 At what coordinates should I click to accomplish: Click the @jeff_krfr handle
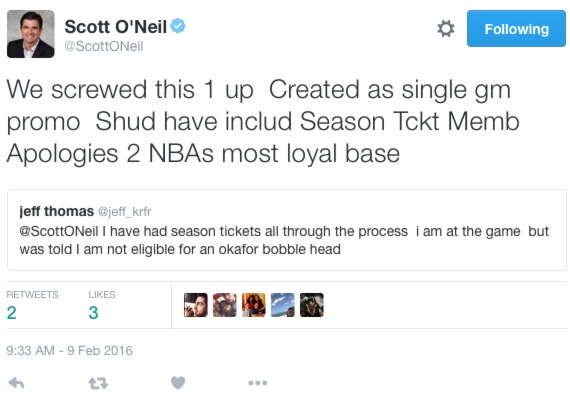pyautogui.click(x=125, y=211)
